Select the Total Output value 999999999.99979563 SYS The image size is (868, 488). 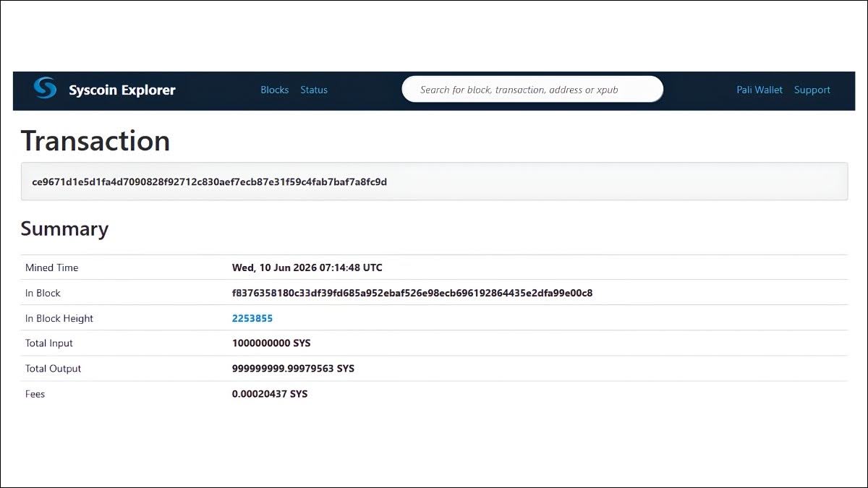click(293, 369)
